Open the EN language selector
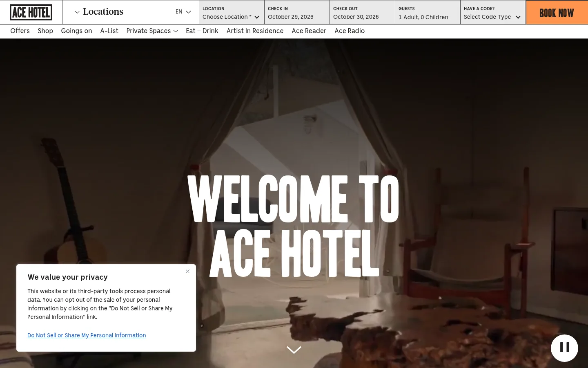 (x=183, y=12)
